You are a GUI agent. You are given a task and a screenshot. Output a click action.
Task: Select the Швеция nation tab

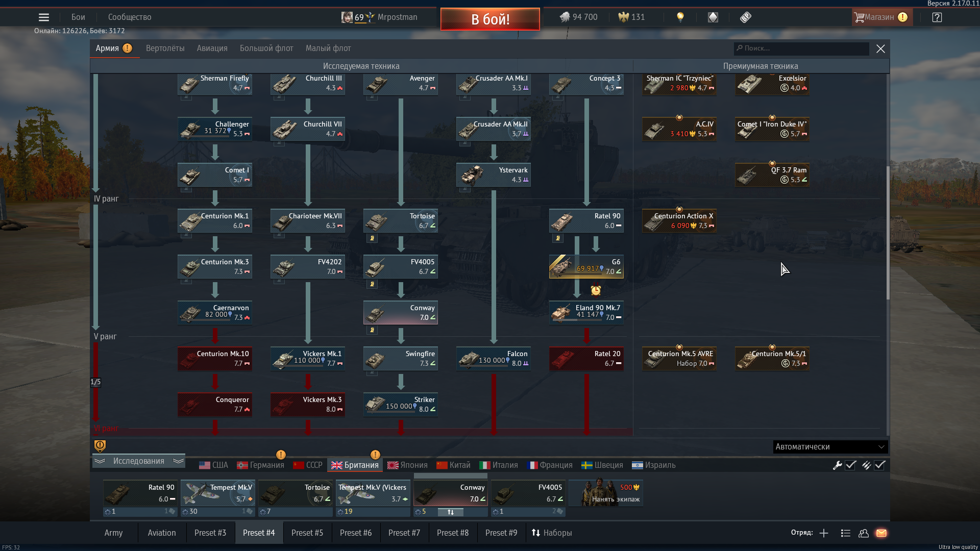tap(602, 465)
